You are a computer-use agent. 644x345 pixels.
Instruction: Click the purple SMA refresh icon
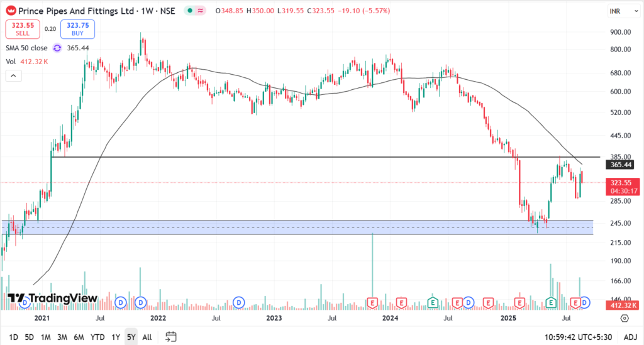point(57,48)
